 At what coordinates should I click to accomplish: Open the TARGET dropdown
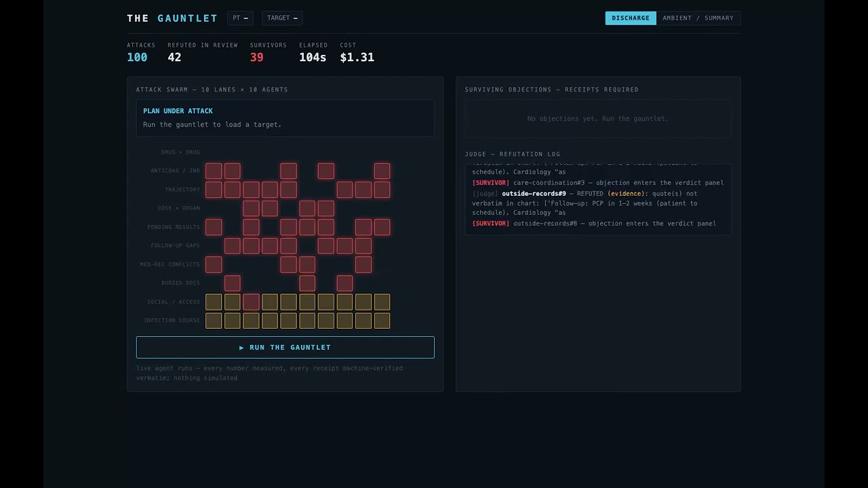pyautogui.click(x=282, y=18)
